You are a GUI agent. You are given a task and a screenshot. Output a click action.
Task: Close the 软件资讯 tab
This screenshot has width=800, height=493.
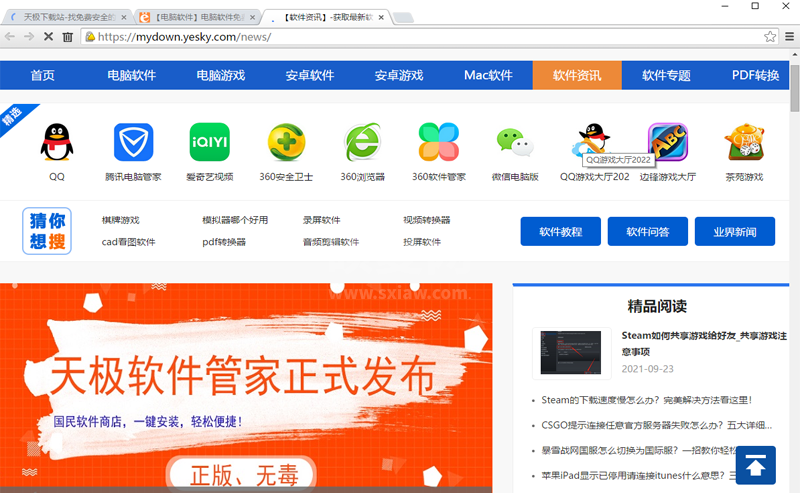pyautogui.click(x=381, y=17)
